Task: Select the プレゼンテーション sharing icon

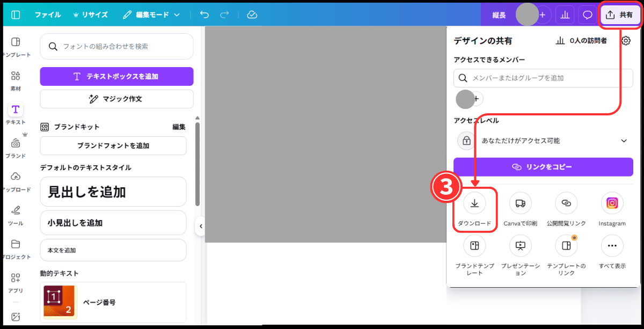Action: (519, 246)
